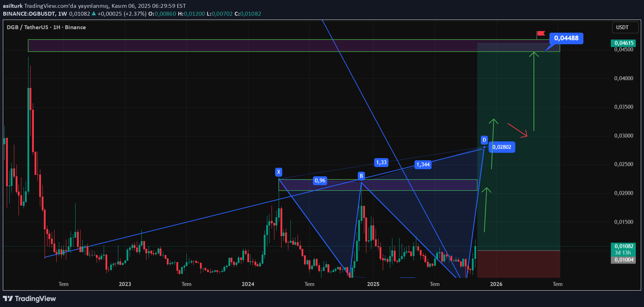Image resolution: width=644 pixels, height=307 pixels.
Task: Select the X pattern point label
Action: click(x=279, y=172)
